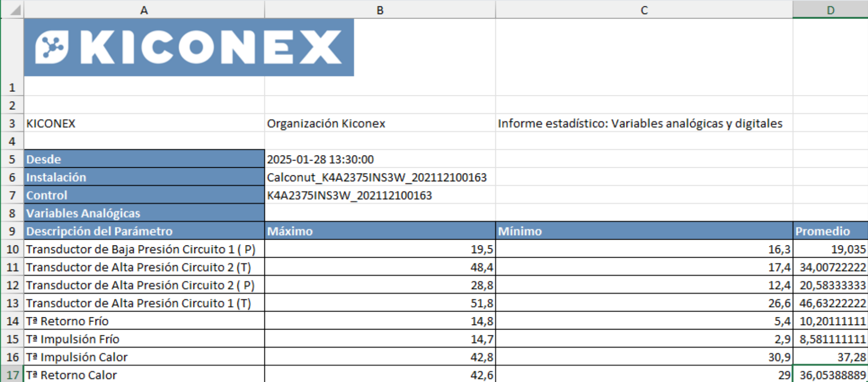
Task: Click the 'Promedio' heading cell
Action: (x=830, y=231)
